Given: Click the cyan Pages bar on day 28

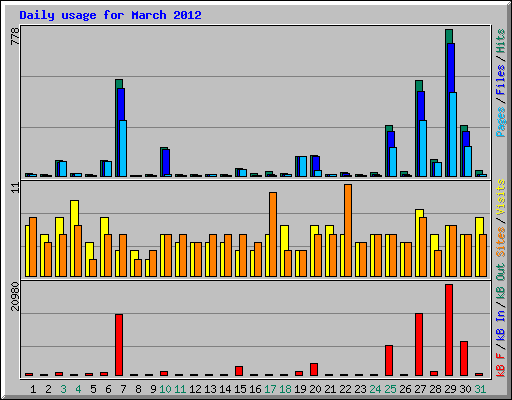Looking at the screenshot, I should [438, 169].
